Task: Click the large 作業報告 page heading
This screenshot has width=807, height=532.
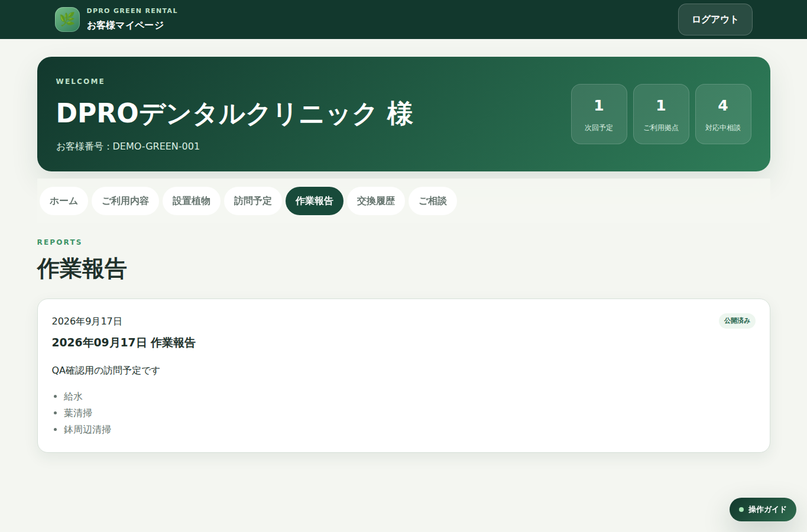Action: pos(82,268)
